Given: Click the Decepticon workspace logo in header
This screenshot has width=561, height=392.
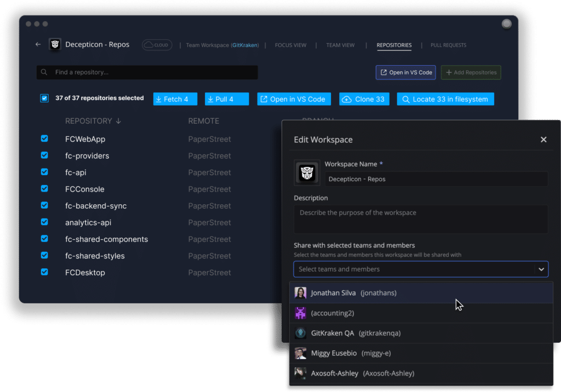Looking at the screenshot, I should [x=55, y=44].
